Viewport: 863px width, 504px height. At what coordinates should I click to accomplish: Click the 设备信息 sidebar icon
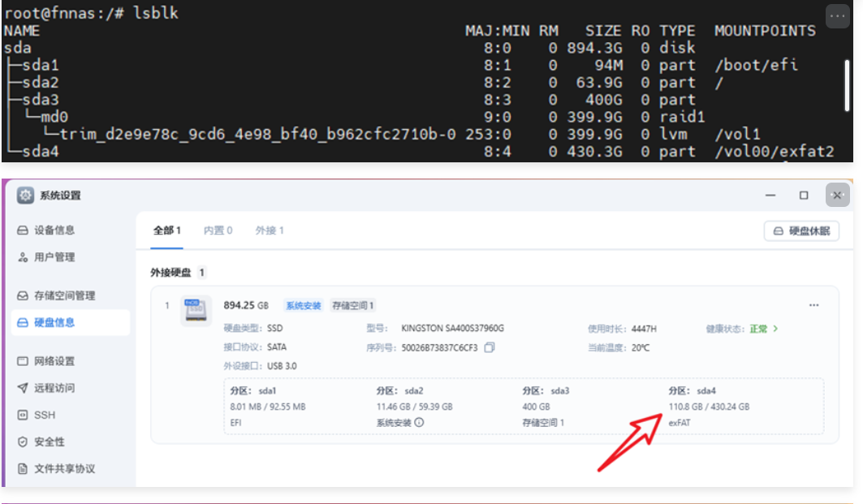(x=23, y=230)
